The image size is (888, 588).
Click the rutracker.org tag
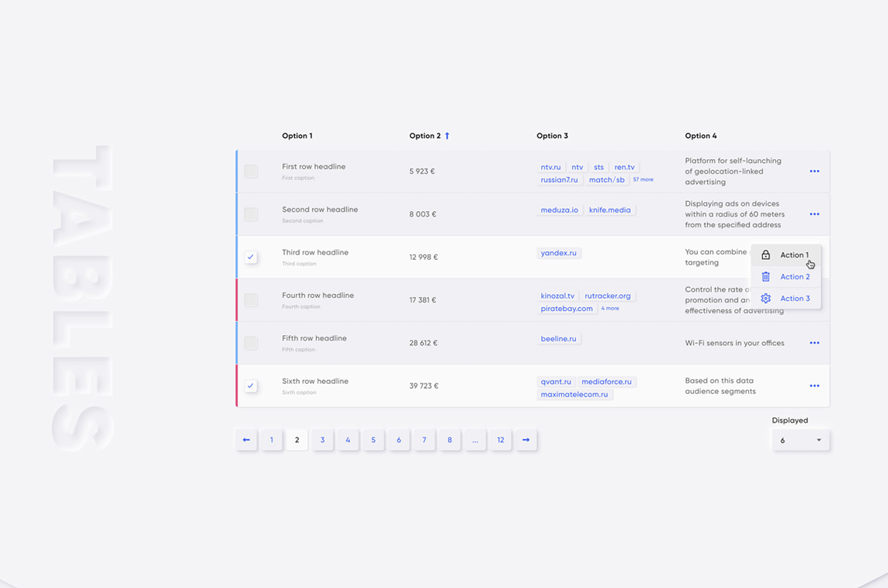click(608, 296)
